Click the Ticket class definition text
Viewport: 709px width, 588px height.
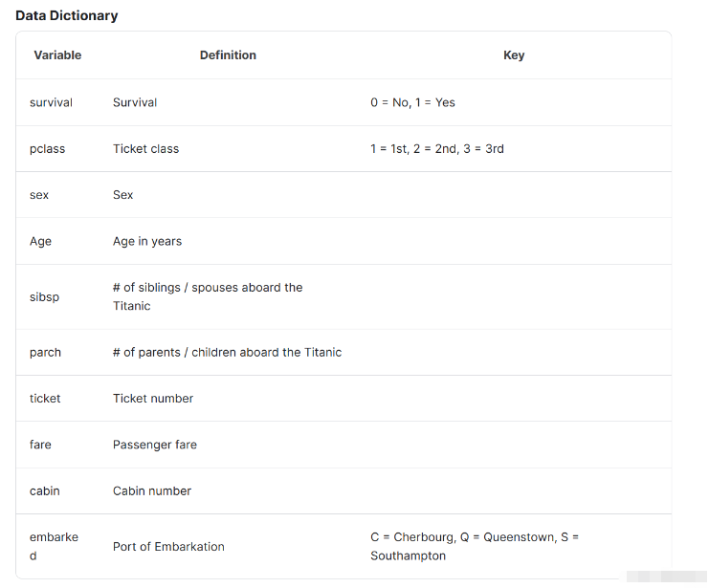pyautogui.click(x=145, y=149)
